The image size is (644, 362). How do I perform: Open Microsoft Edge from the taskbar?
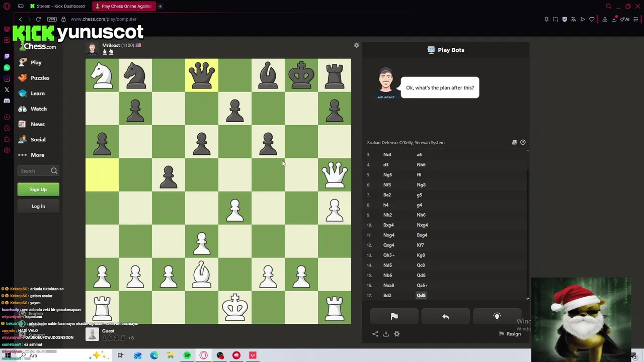pos(154,355)
